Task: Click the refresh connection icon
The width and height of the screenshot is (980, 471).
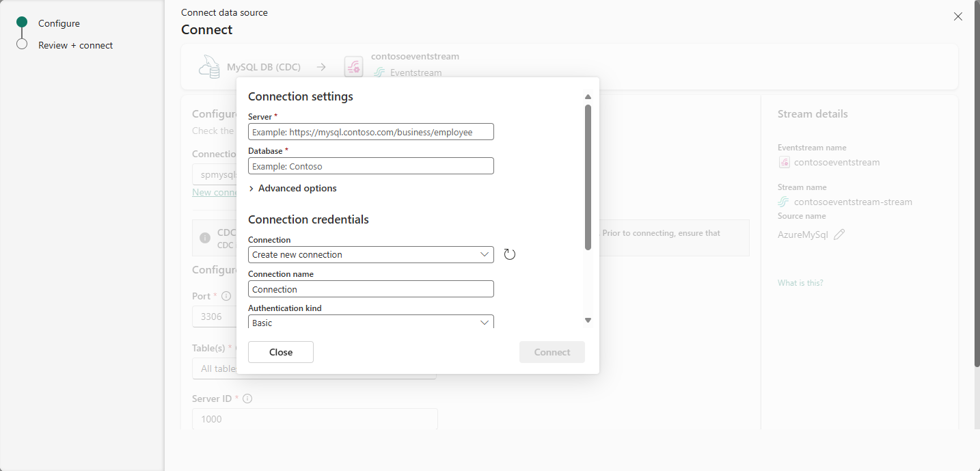Action: 509,254
